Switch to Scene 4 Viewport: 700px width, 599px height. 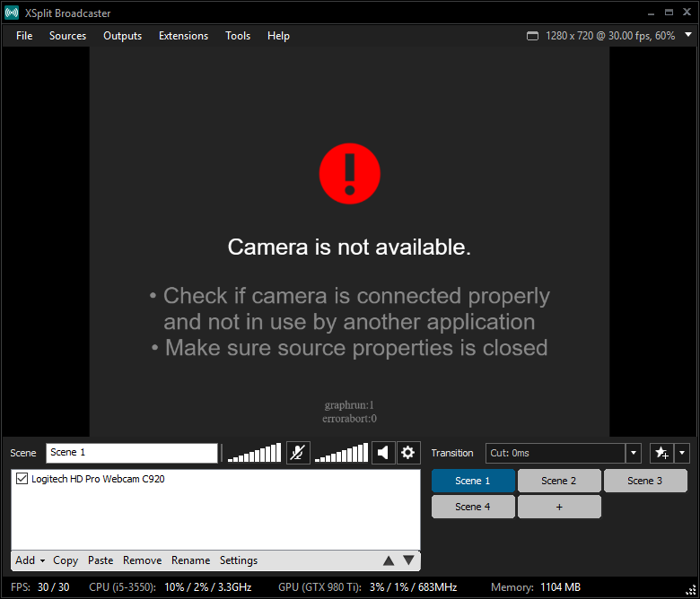coord(473,507)
